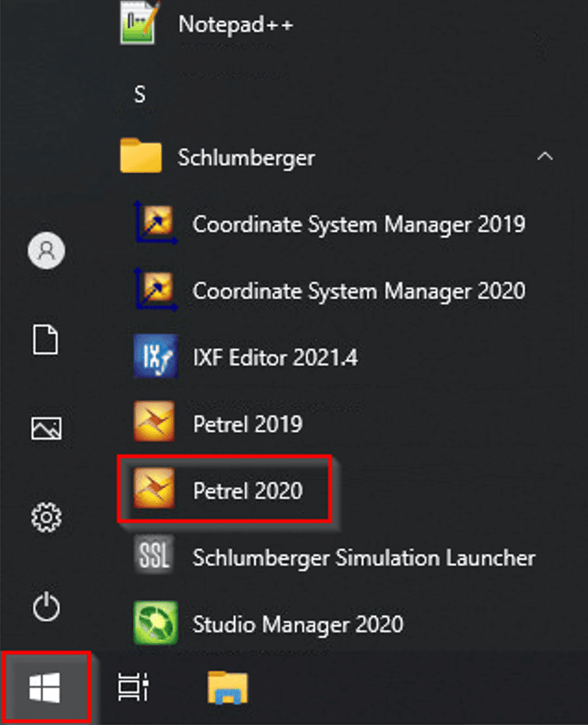Start Studio Manager 2020 green icon
Image resolution: width=588 pixels, height=725 pixels.
[156, 623]
